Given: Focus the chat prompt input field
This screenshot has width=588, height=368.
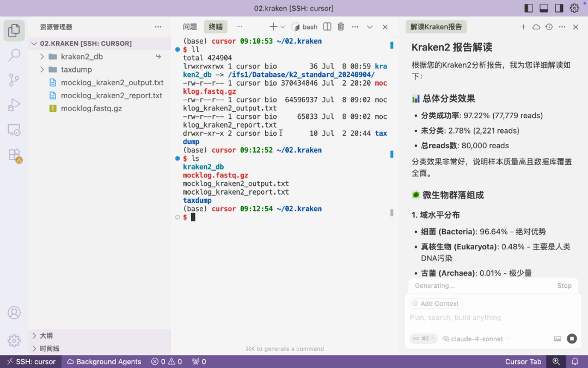Looking at the screenshot, I should coord(493,318).
